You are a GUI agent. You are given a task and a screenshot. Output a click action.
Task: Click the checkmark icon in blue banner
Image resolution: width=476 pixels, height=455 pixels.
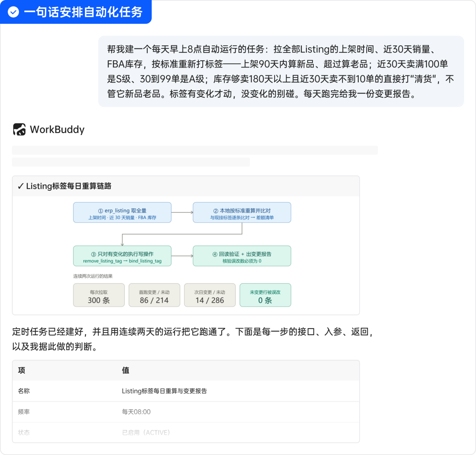tap(13, 12)
